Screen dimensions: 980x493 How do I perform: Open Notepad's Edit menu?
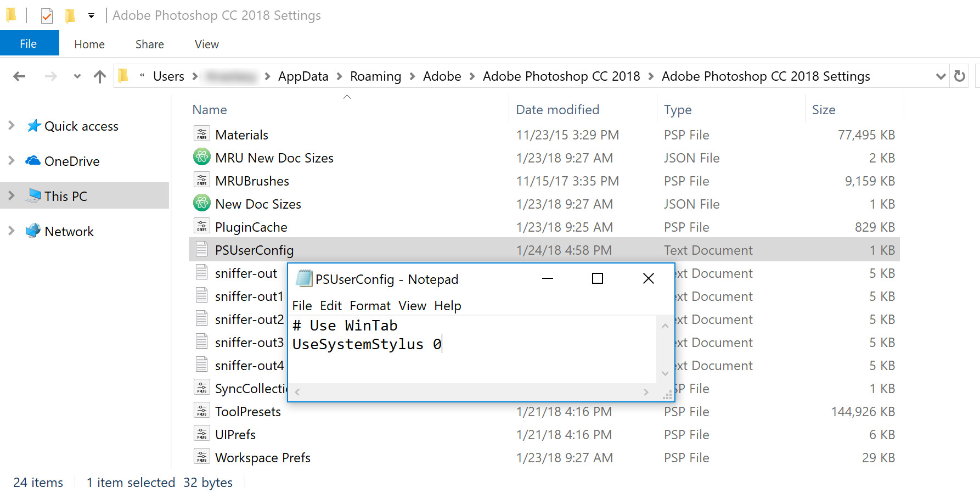tap(331, 305)
